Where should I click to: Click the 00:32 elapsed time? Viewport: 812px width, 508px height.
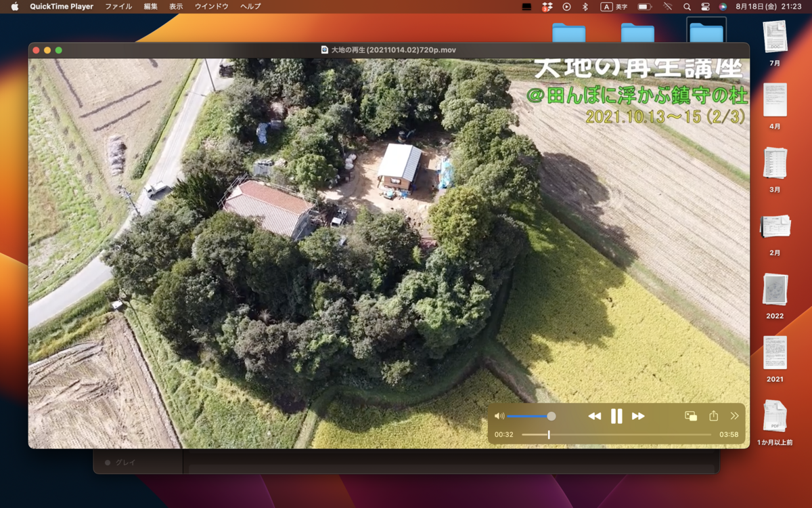(x=503, y=435)
